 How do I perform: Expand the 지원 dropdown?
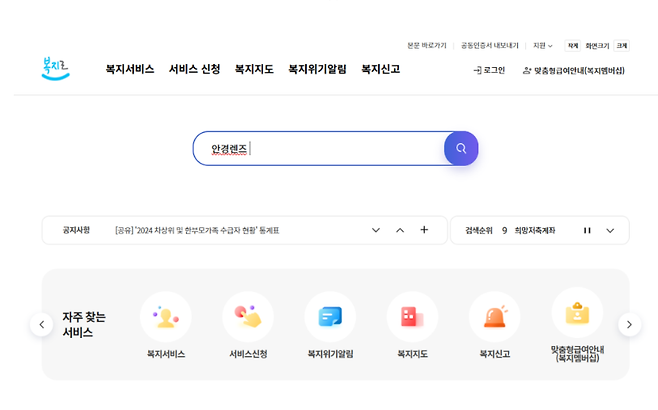542,46
